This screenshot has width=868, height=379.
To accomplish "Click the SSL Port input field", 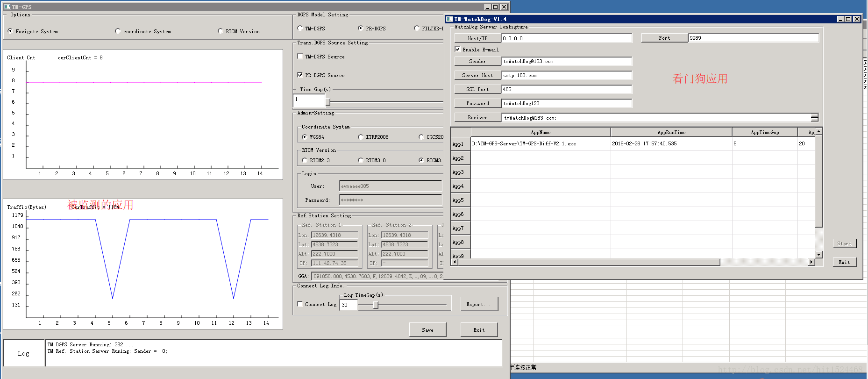I will [566, 89].
